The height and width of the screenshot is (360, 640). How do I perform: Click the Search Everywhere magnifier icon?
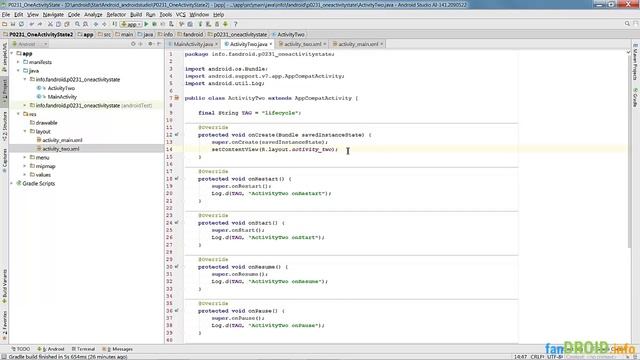[627, 24]
